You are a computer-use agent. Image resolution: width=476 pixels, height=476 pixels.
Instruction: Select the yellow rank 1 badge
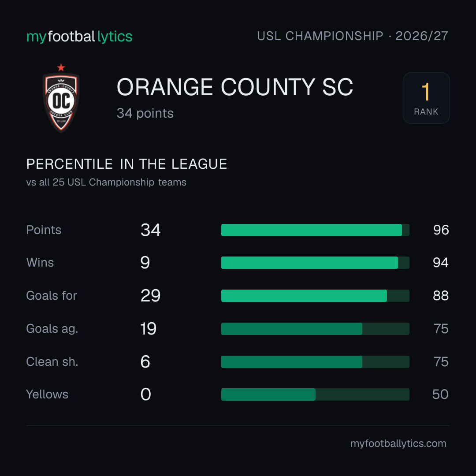426,98
